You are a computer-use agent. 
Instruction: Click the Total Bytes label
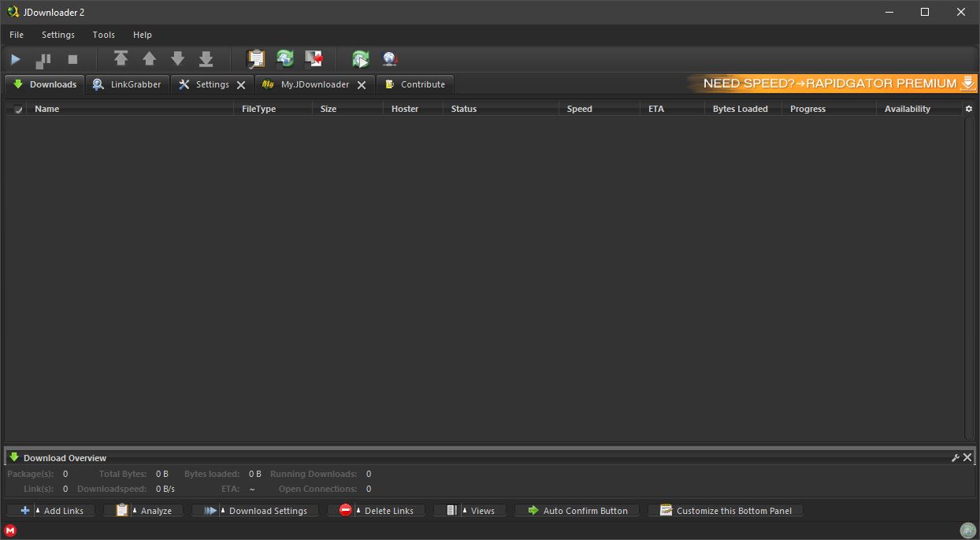tap(123, 474)
